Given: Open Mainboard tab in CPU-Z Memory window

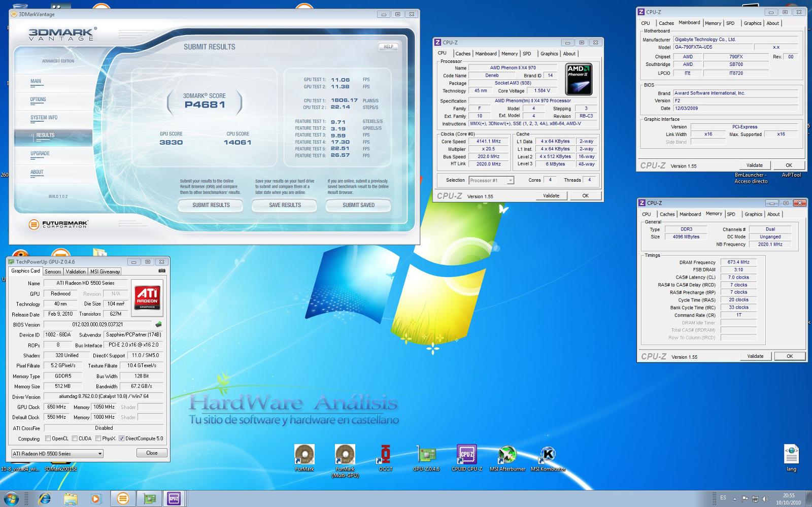Looking at the screenshot, I should tap(690, 214).
